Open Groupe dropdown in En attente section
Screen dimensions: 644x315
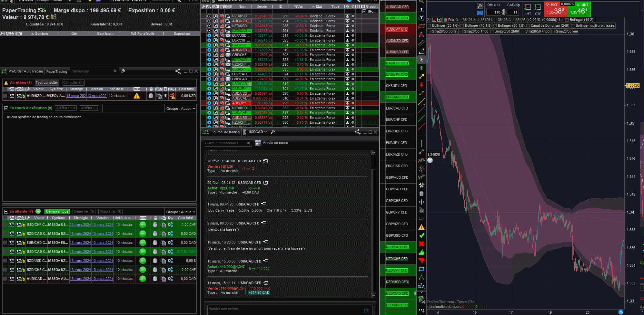coord(181,212)
